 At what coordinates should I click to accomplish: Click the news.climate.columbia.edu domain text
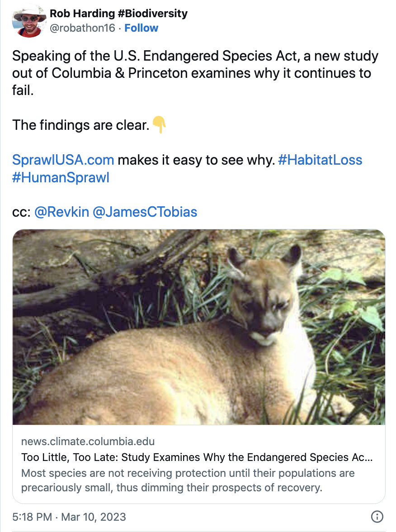pyautogui.click(x=88, y=441)
